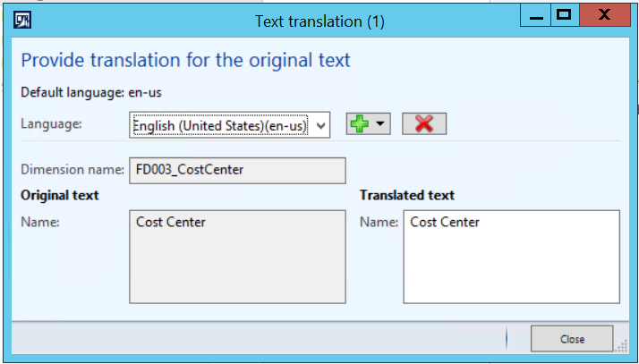Viewport: 639px width, 364px height.
Task: Click the Translated text section heading
Action: pyautogui.click(x=406, y=195)
